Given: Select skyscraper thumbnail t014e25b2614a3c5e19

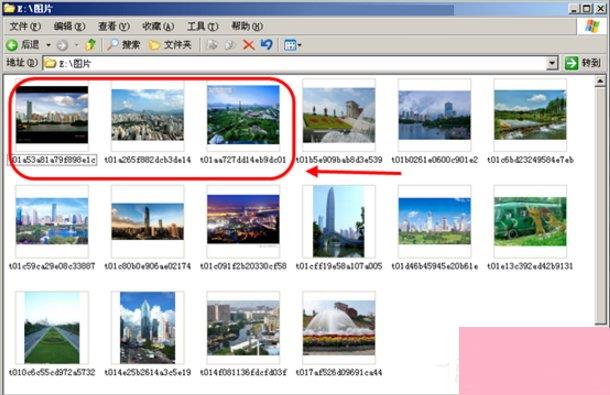Looking at the screenshot, I should [147, 328].
